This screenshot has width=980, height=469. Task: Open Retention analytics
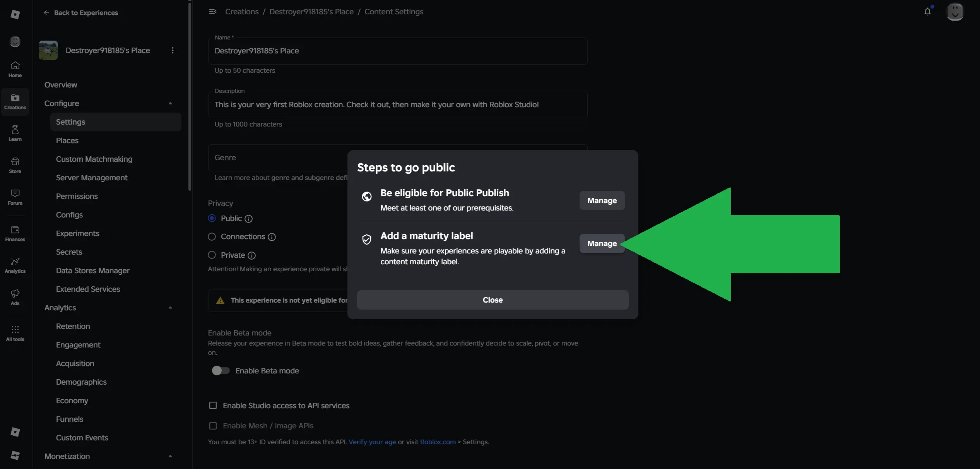pyautogui.click(x=73, y=326)
